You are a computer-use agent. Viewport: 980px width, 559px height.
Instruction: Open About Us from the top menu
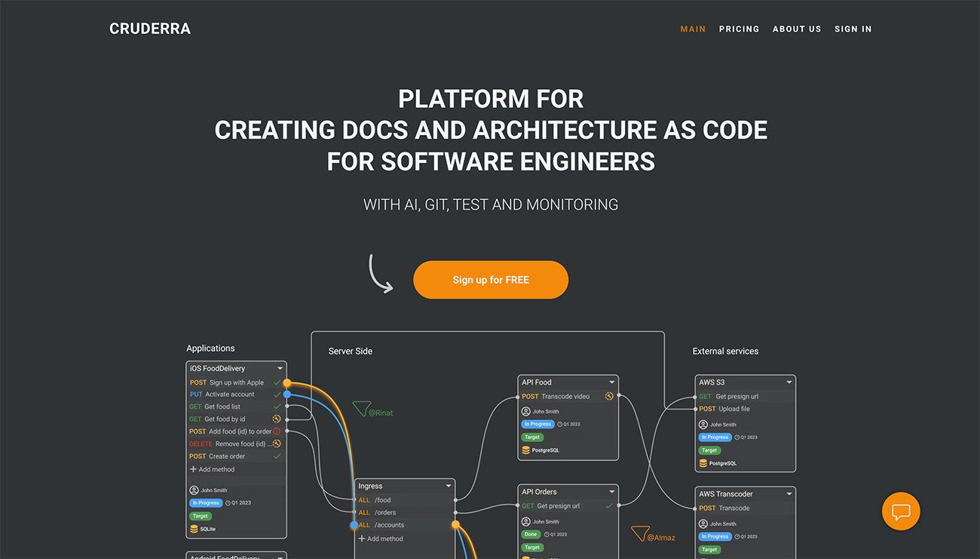pos(796,29)
